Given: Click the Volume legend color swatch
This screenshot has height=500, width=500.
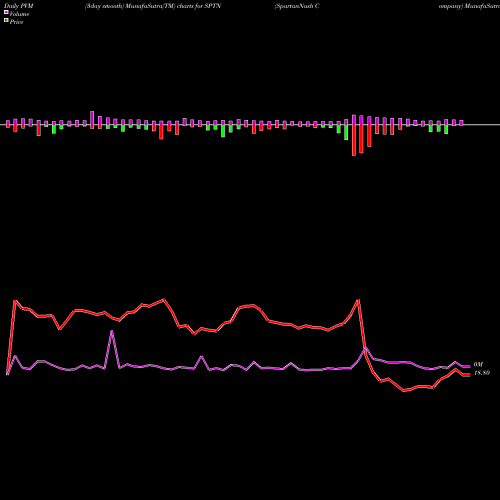Looking at the screenshot, I should pos(6,12).
